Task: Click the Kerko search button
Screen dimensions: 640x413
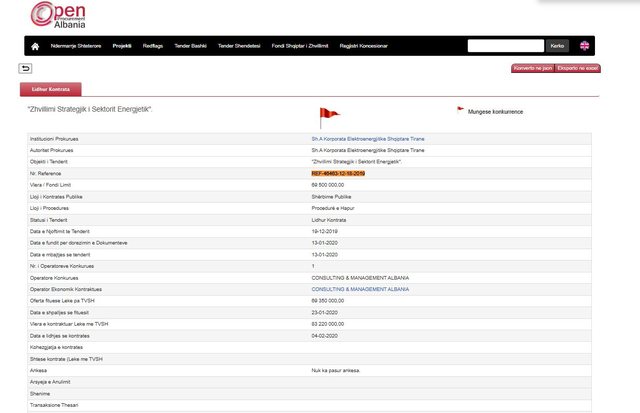Action: point(557,46)
